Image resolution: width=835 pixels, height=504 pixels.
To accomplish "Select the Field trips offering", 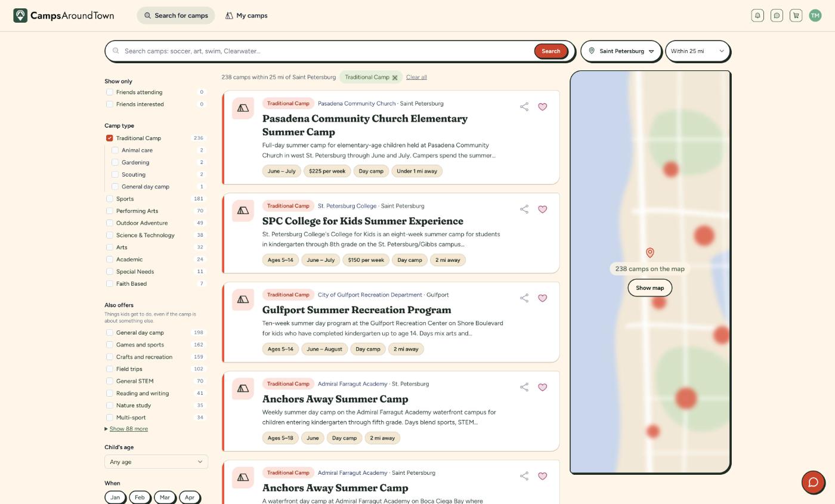I will click(109, 369).
